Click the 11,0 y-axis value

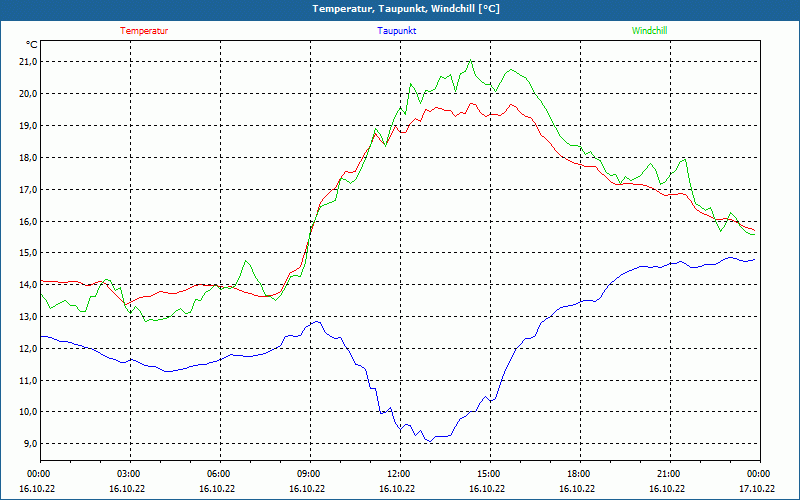(x=28, y=381)
